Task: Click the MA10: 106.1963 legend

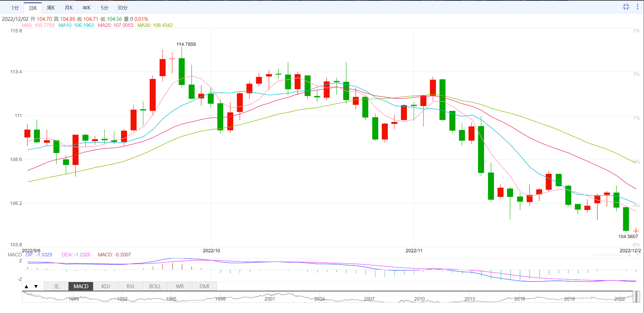Action: coord(76,25)
